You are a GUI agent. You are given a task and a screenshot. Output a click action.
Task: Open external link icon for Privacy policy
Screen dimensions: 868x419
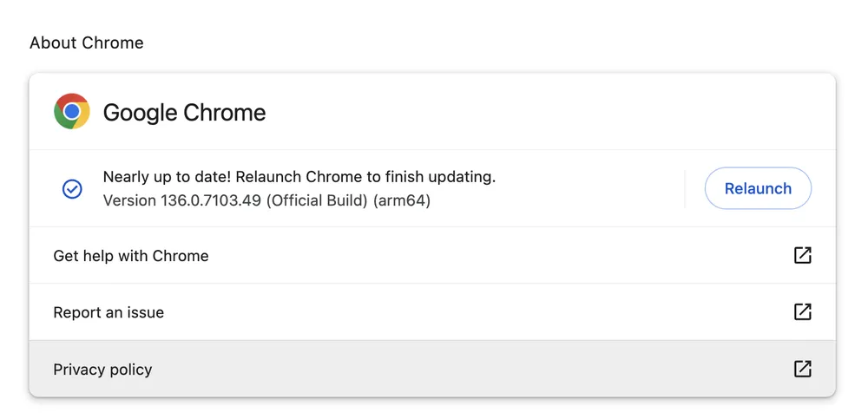[802, 369]
